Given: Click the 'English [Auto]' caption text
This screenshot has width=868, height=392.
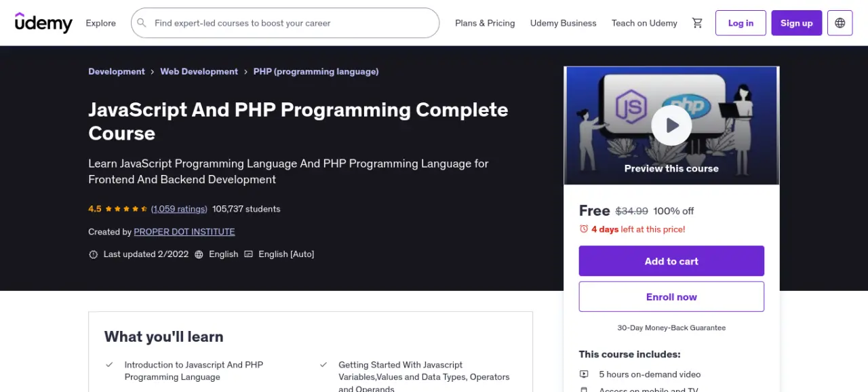Looking at the screenshot, I should point(286,254).
